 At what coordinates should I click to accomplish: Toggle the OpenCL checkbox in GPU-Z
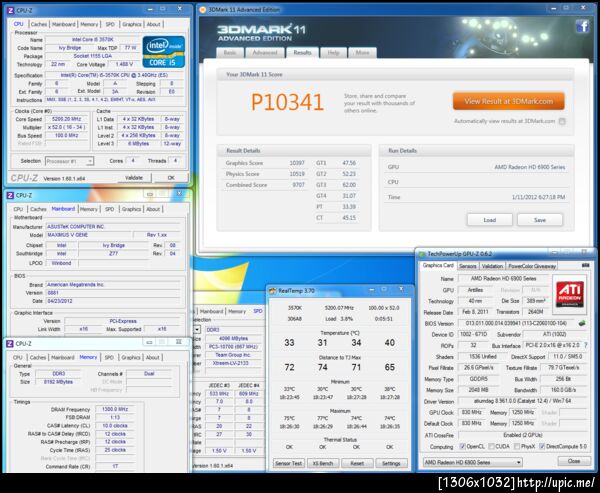(x=462, y=446)
